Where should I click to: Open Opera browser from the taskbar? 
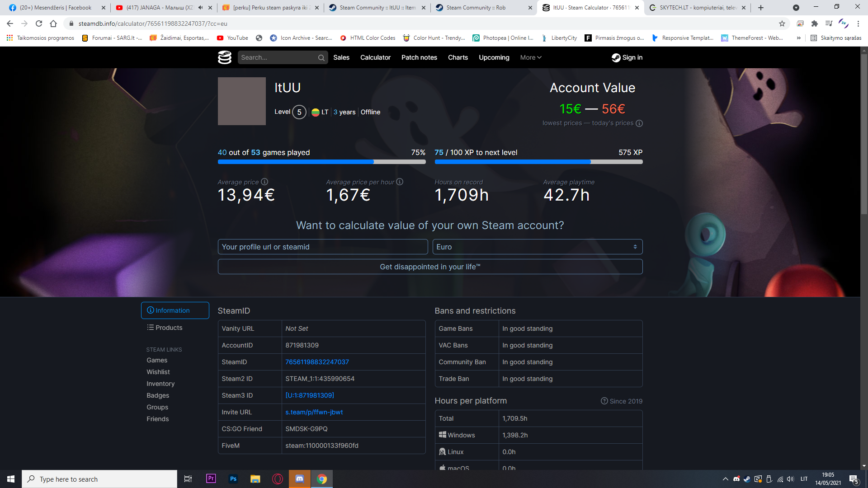pyautogui.click(x=278, y=479)
